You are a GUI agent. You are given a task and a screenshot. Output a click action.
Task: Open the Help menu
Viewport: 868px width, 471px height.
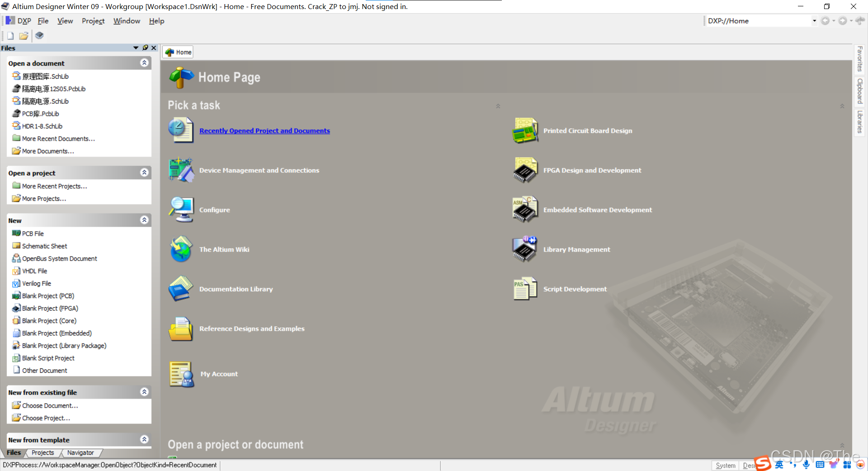point(156,21)
